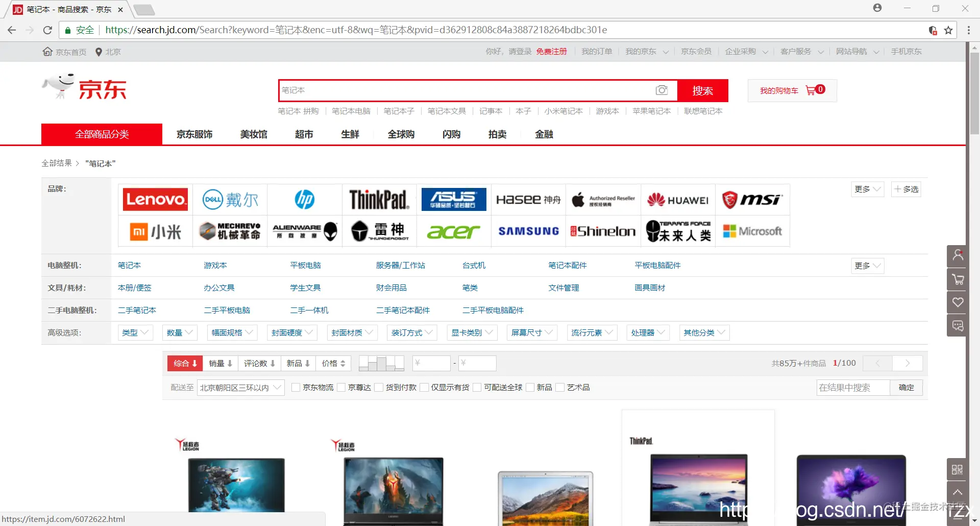Select the Dell 戴尔 brand logo
This screenshot has height=526, width=980.
[230, 199]
